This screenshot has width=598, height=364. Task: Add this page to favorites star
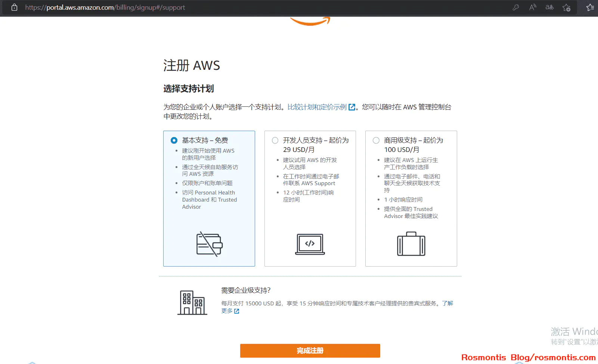pyautogui.click(x=567, y=7)
